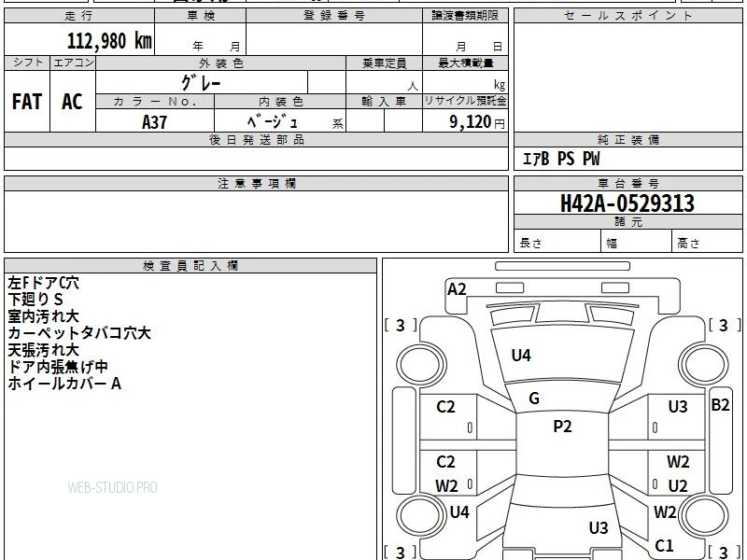Click the U4 mark on the hood

click(x=521, y=356)
